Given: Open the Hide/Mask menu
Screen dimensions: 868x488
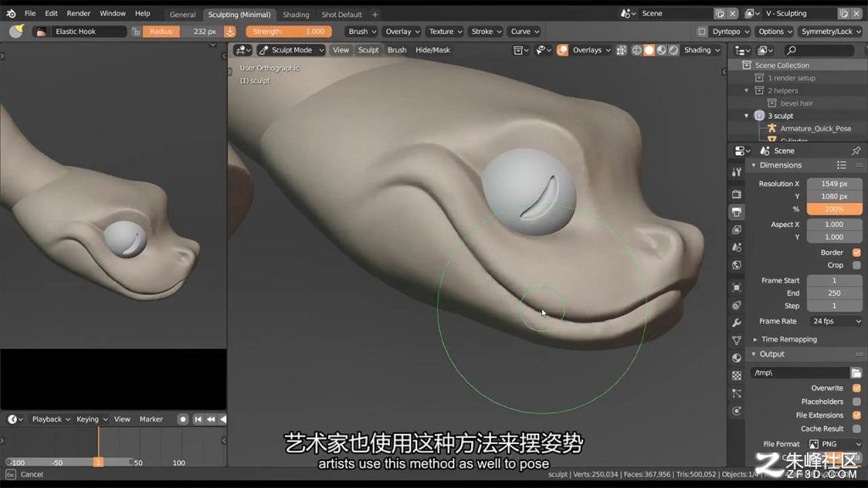Looking at the screenshot, I should coord(432,50).
